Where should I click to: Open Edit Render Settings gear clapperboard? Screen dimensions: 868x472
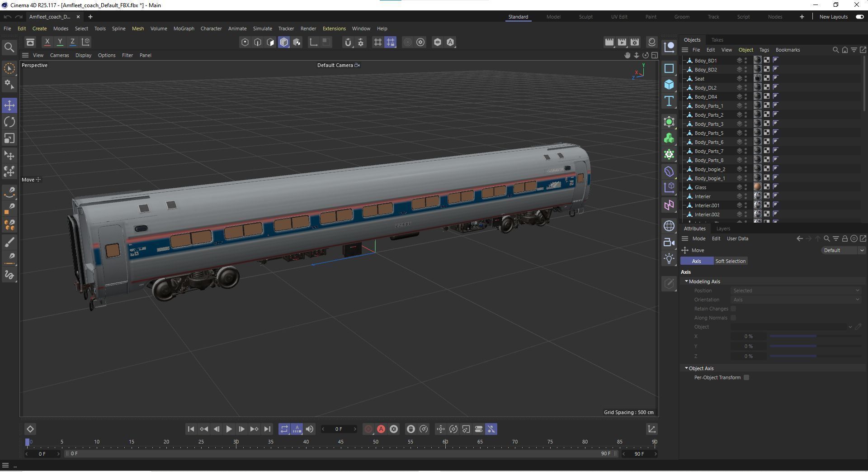(x=635, y=42)
